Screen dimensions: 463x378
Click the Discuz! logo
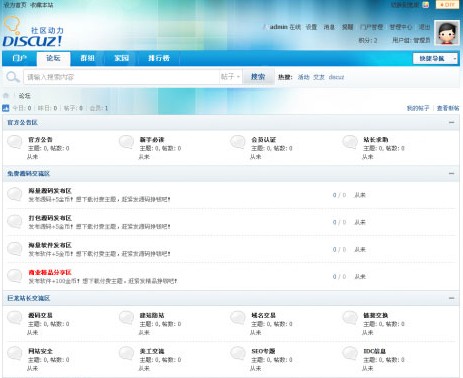(33, 32)
